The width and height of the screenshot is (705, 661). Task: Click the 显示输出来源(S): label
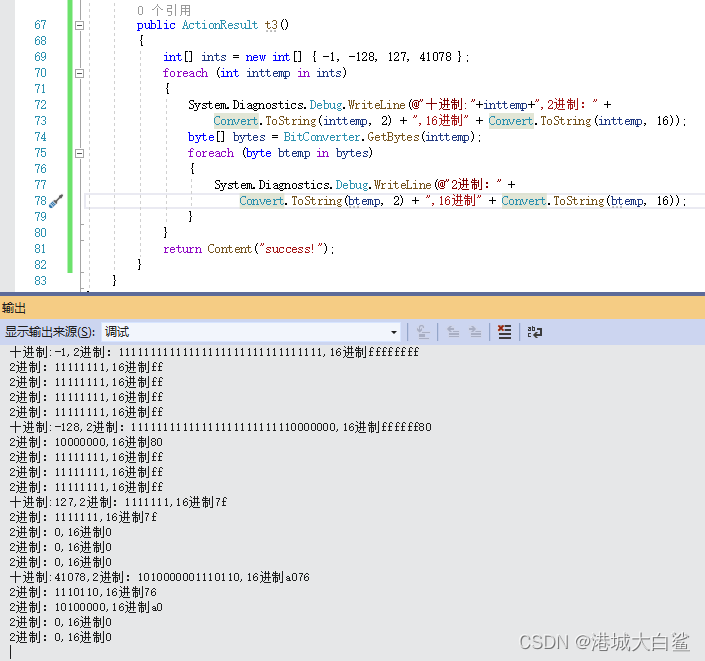50,332
